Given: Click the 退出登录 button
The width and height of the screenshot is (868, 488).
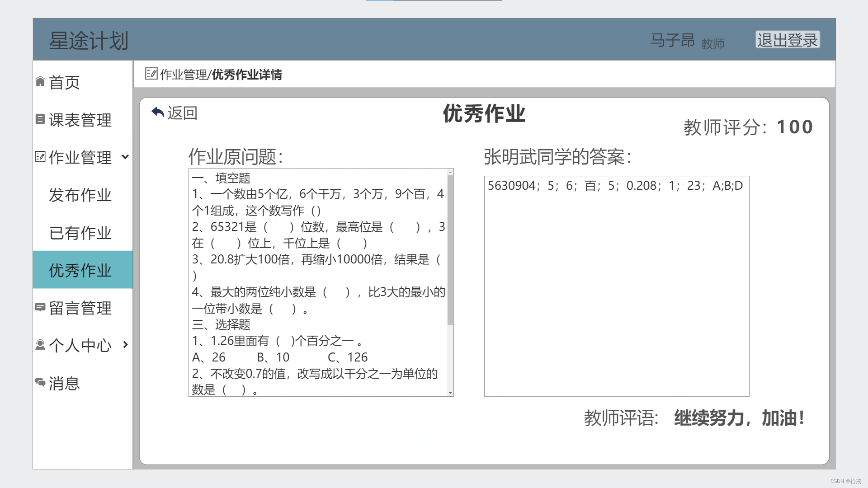Looking at the screenshot, I should click(x=787, y=40).
